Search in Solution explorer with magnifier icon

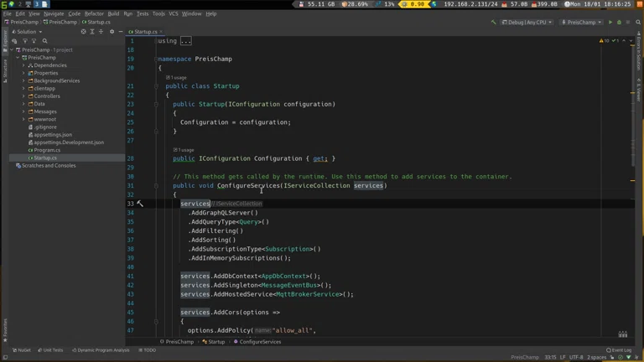[45, 41]
